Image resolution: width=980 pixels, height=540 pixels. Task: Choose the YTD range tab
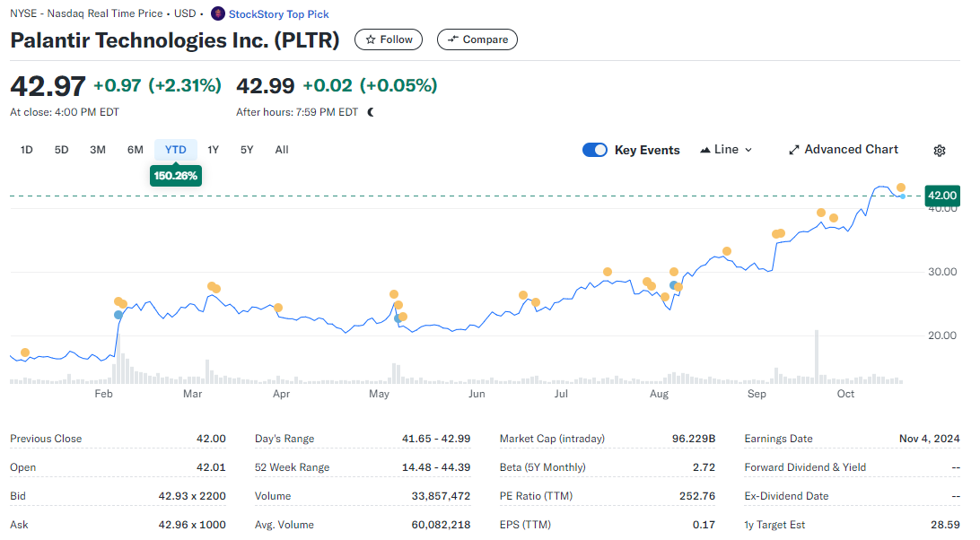tap(176, 150)
